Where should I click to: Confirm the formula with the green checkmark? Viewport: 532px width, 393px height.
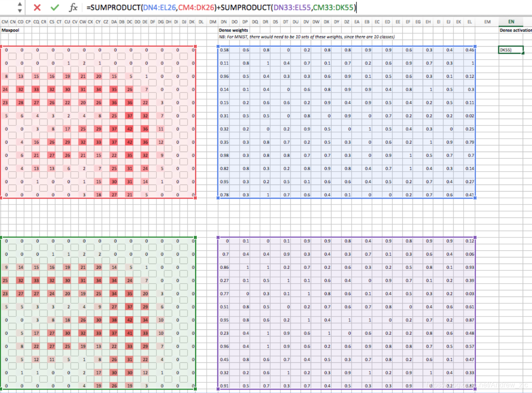[x=55, y=7]
